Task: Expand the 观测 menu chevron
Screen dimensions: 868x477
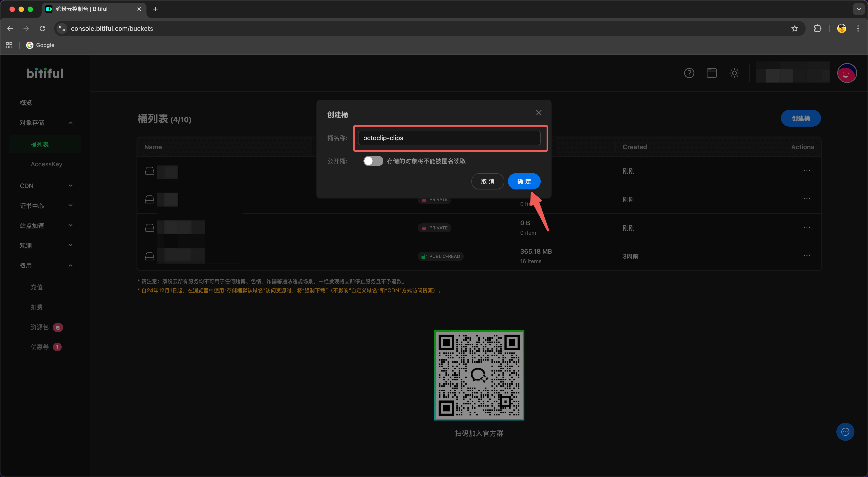Action: tap(71, 246)
